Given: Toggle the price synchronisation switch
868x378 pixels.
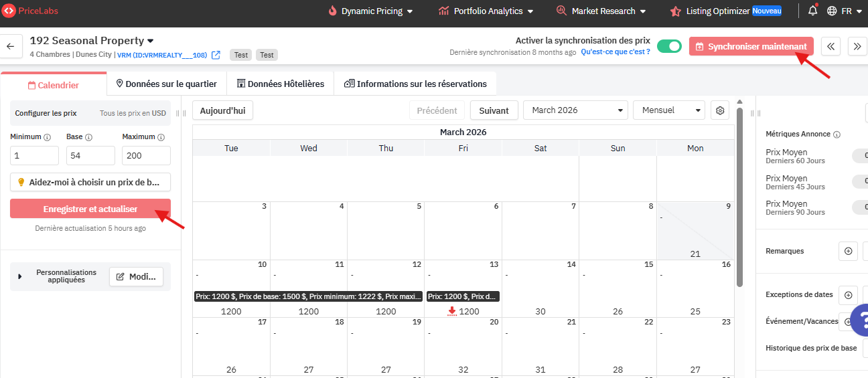Looking at the screenshot, I should pos(668,46).
